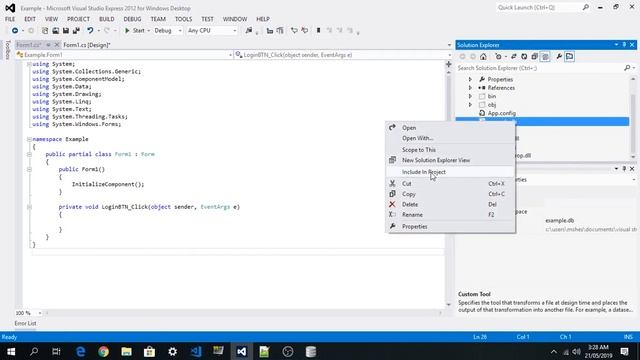Open the PROJECT menu
The width and height of the screenshot is (640, 360).
78,19
